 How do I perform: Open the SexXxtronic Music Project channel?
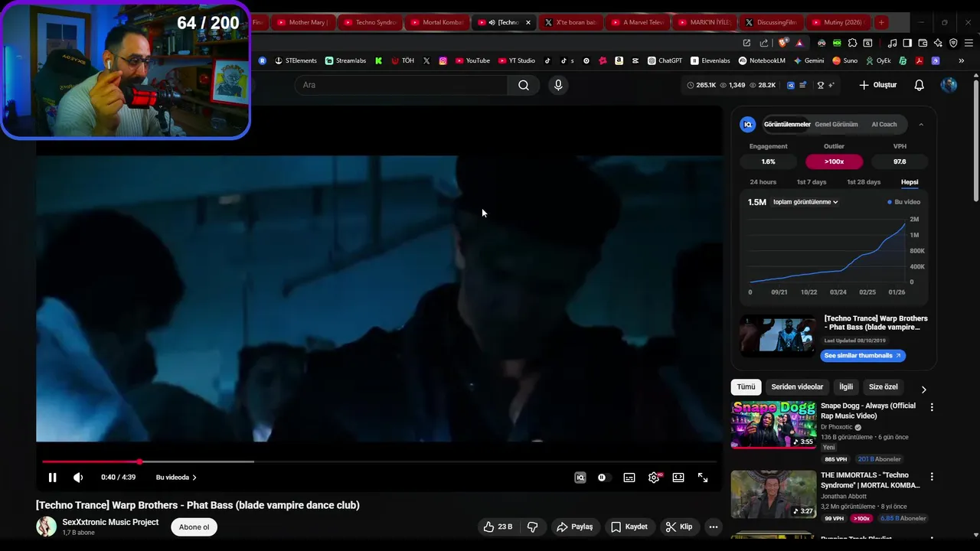(110, 522)
